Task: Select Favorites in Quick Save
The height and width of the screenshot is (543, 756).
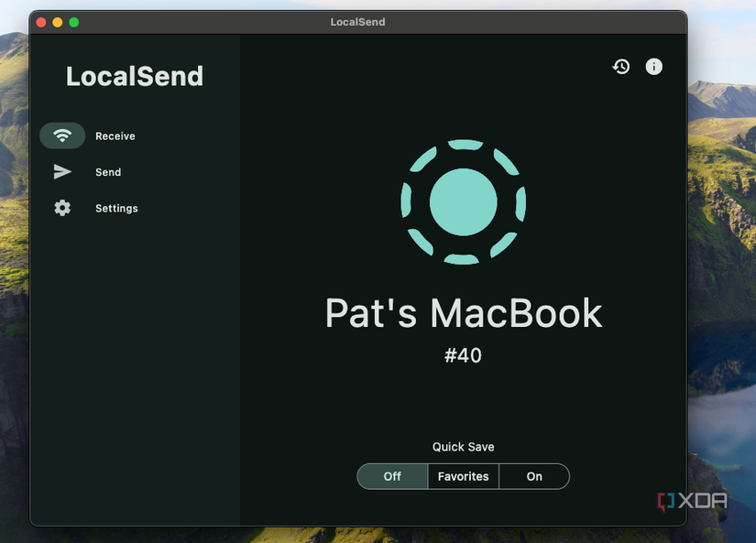Action: pos(463,476)
